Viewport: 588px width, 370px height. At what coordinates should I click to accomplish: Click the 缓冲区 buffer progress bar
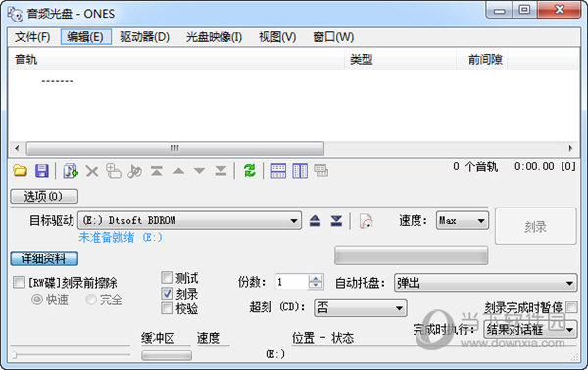(167, 355)
